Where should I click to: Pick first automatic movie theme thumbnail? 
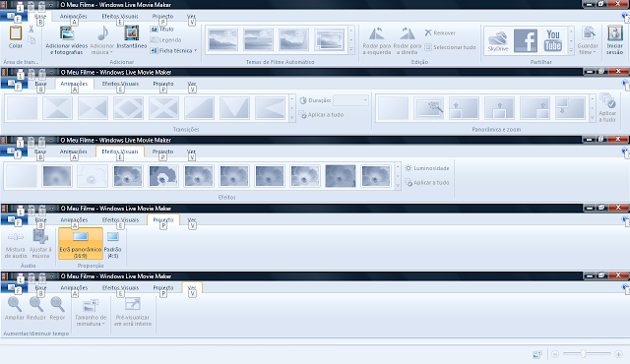coord(223,39)
